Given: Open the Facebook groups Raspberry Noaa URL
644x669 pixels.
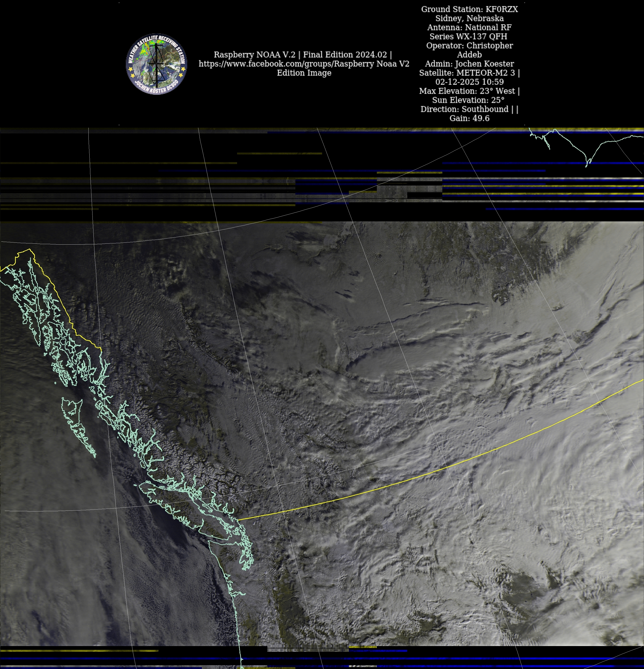Looking at the screenshot, I should pos(303,64).
